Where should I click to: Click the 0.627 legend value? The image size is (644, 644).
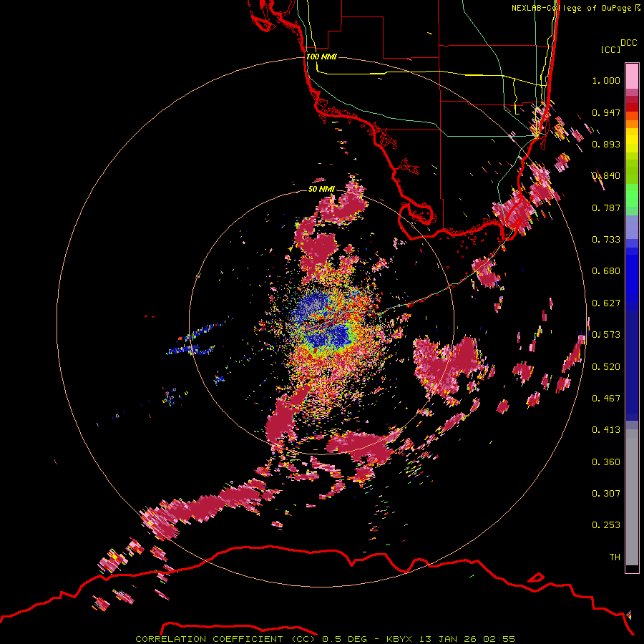coord(606,303)
